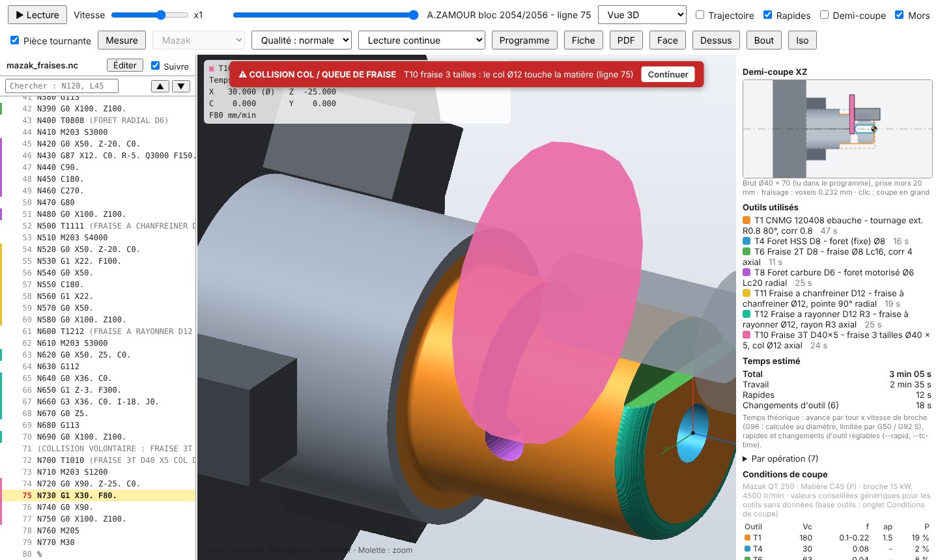Image resolution: width=938 pixels, height=560 pixels.
Task: Toggle the Mors checkbox off
Action: click(899, 15)
